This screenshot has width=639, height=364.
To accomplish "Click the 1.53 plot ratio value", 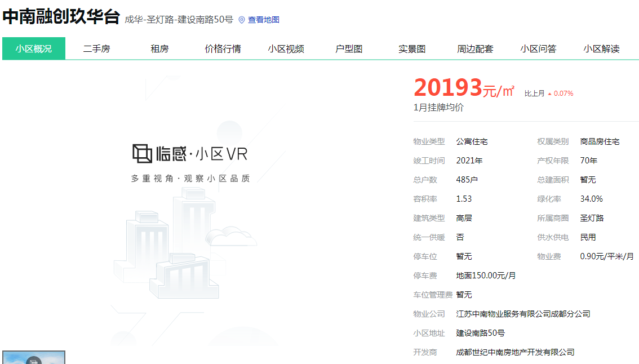I will 464,199.
